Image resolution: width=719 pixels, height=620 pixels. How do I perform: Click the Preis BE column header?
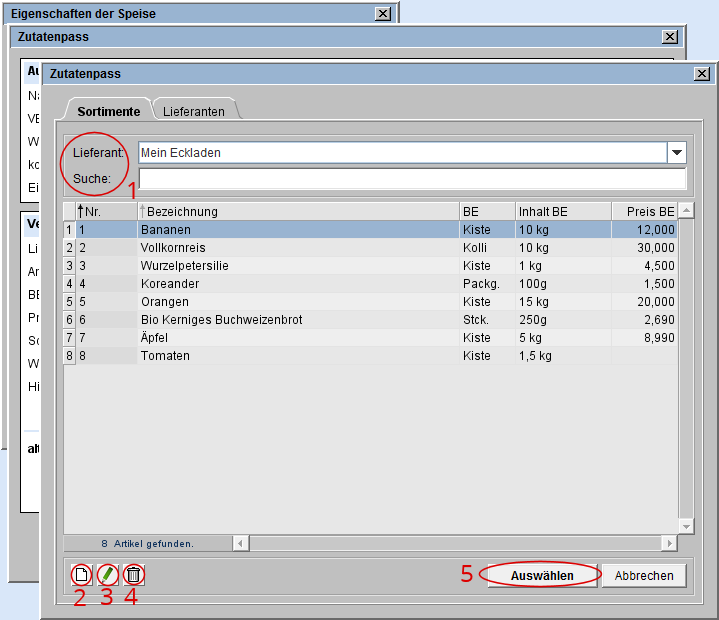[643, 211]
